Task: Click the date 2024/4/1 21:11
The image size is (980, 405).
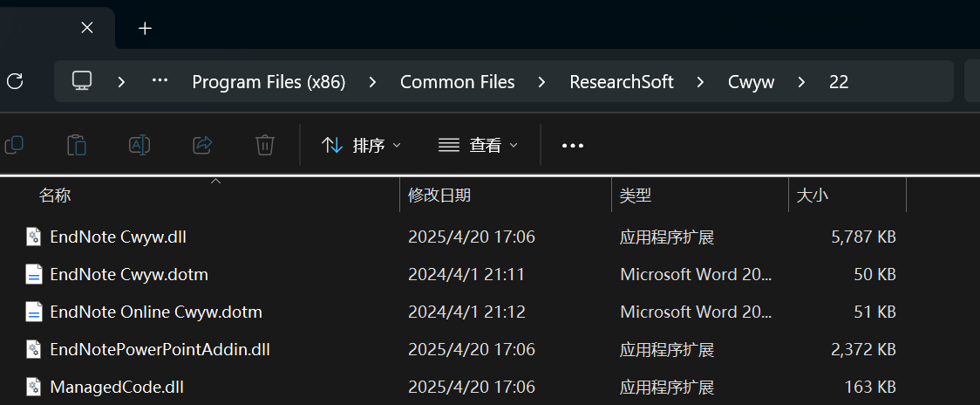Action: pos(466,275)
